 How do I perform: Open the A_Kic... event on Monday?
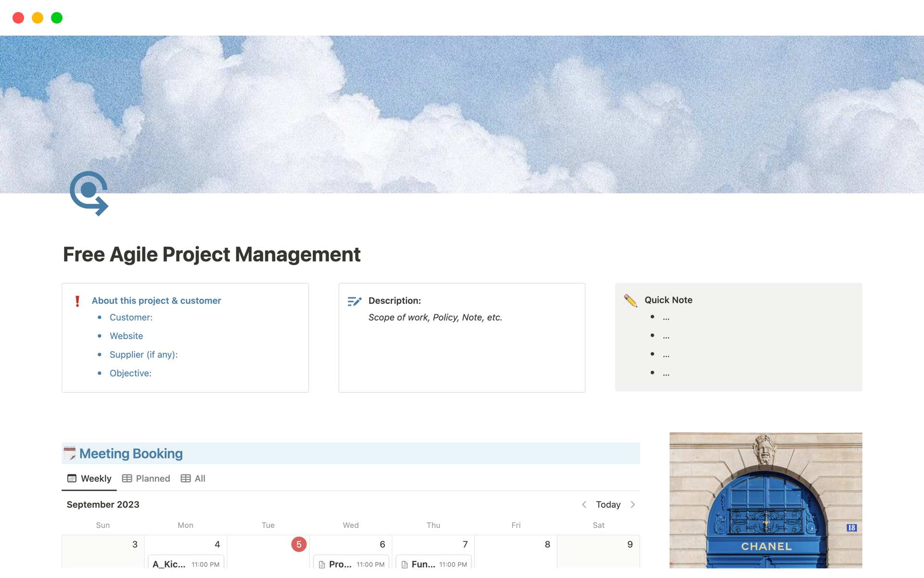pyautogui.click(x=168, y=564)
